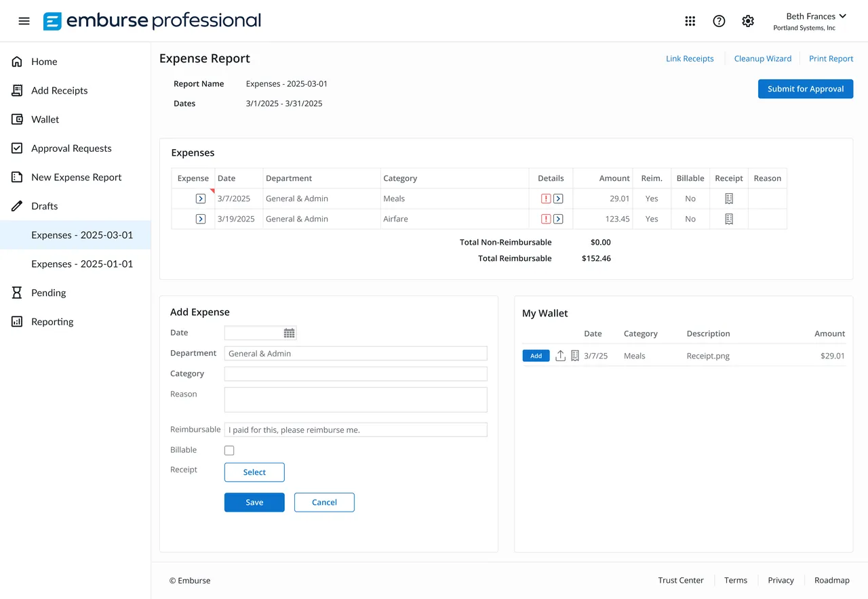Click the Print Report link
This screenshot has height=599, width=868.
click(831, 59)
